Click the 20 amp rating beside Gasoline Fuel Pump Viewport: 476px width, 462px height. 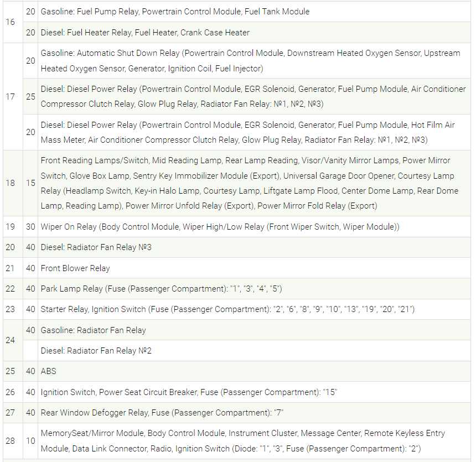tap(30, 12)
